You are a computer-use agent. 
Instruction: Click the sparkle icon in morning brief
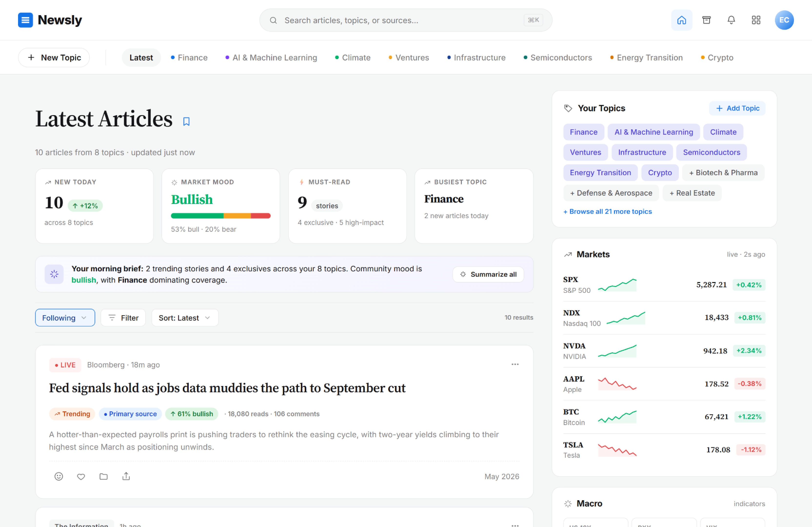point(54,274)
